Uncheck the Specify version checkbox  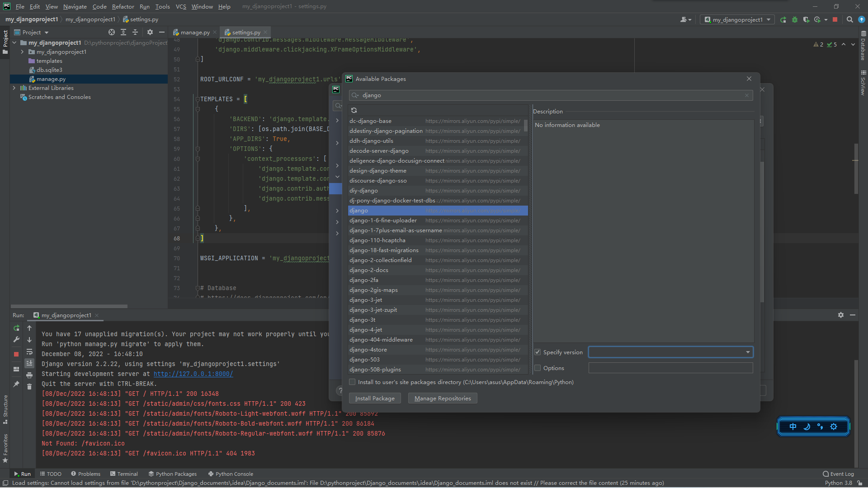point(538,352)
